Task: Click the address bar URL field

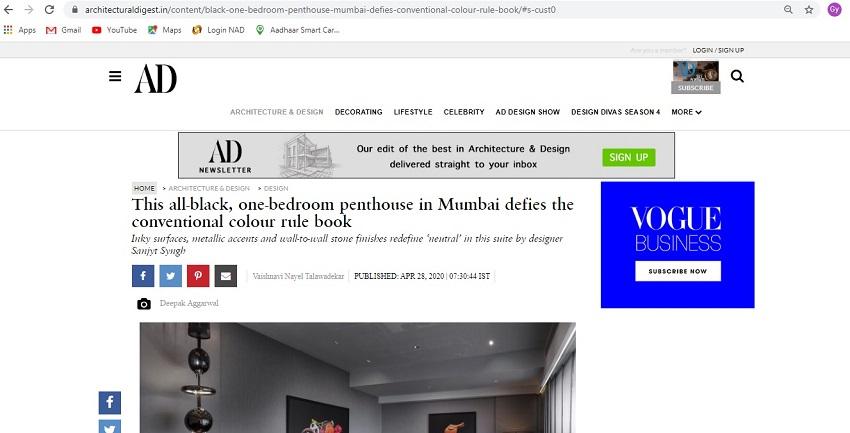Action: [423, 10]
